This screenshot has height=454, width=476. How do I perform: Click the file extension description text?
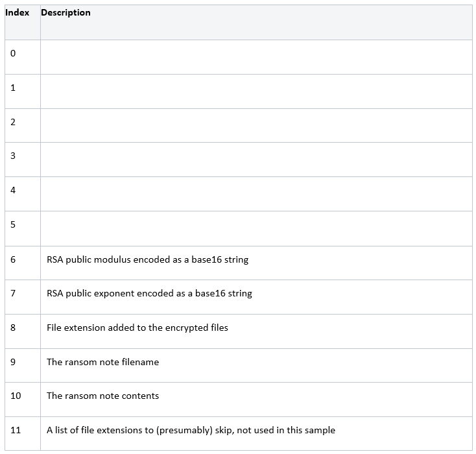(x=137, y=328)
